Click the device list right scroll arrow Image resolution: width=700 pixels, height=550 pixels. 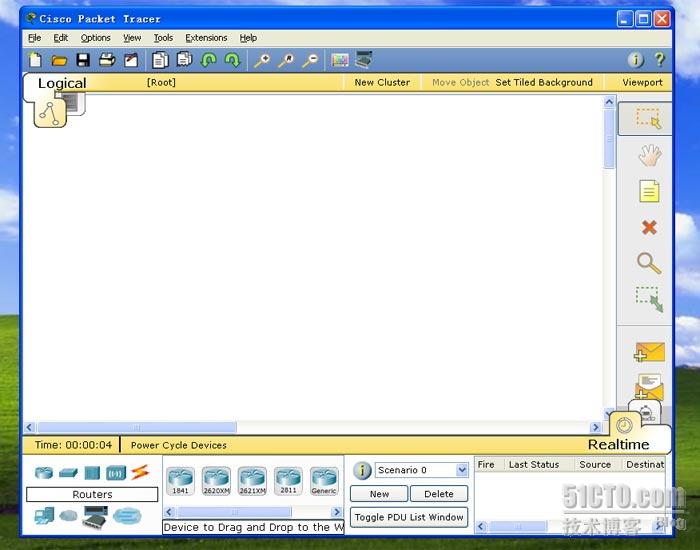click(x=337, y=512)
